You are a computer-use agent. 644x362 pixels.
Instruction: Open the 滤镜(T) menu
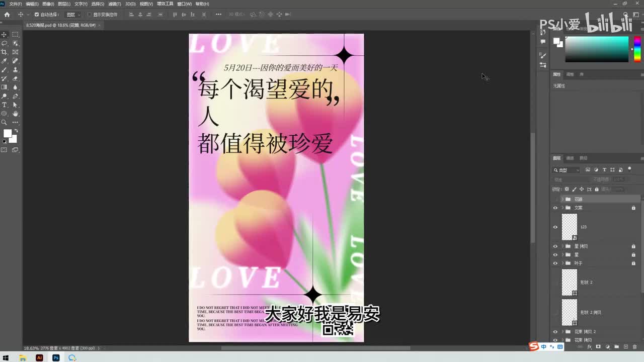[115, 4]
